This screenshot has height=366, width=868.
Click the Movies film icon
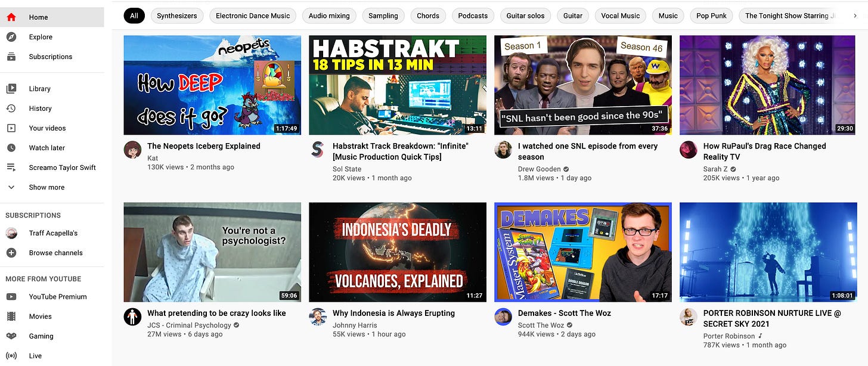coord(11,317)
